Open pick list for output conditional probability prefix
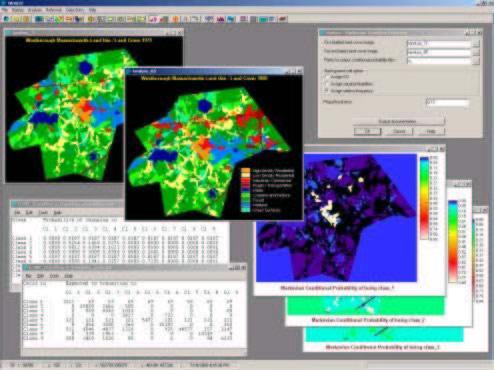494x370 pixels. (476, 61)
